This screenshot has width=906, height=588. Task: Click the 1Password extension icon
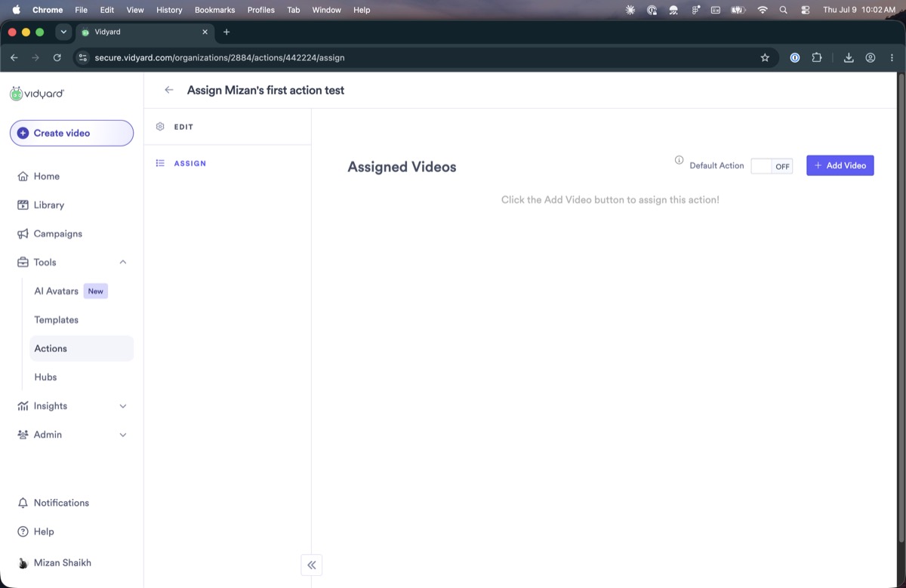pyautogui.click(x=795, y=57)
